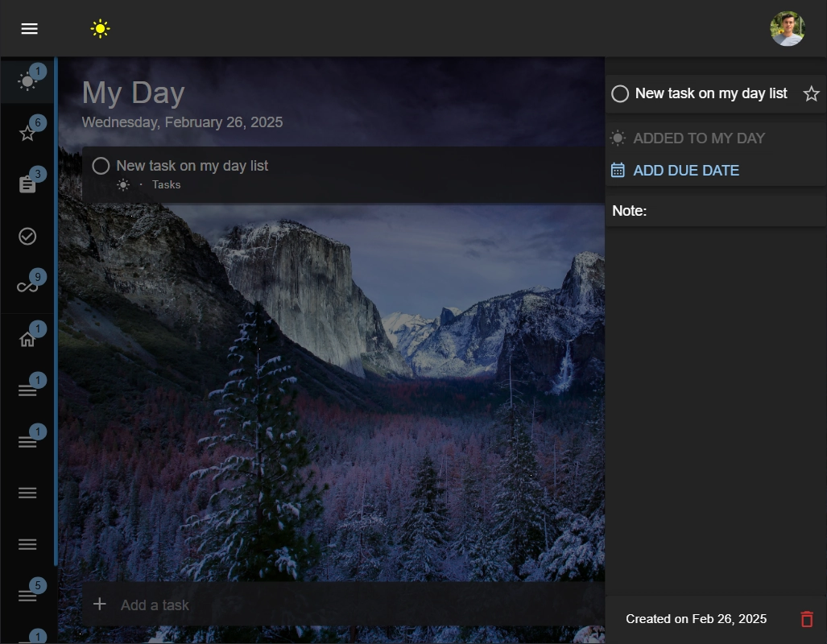Open the custom list with badge 5
Screen dimensions: 827x644
point(28,596)
